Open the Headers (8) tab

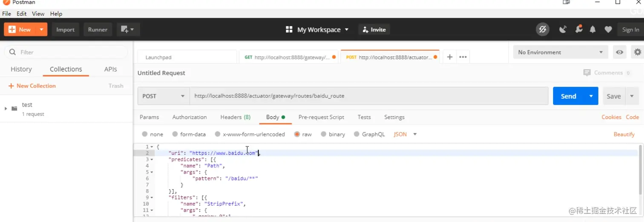tap(235, 117)
